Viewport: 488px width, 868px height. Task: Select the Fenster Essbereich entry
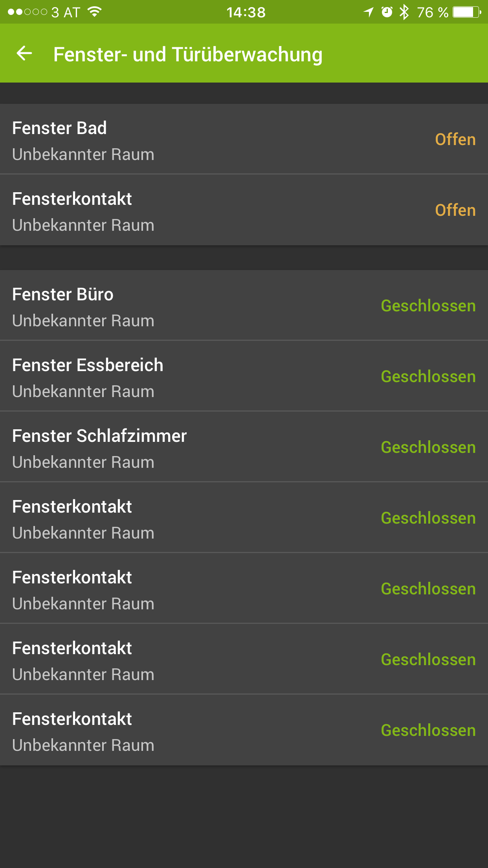tap(157, 377)
